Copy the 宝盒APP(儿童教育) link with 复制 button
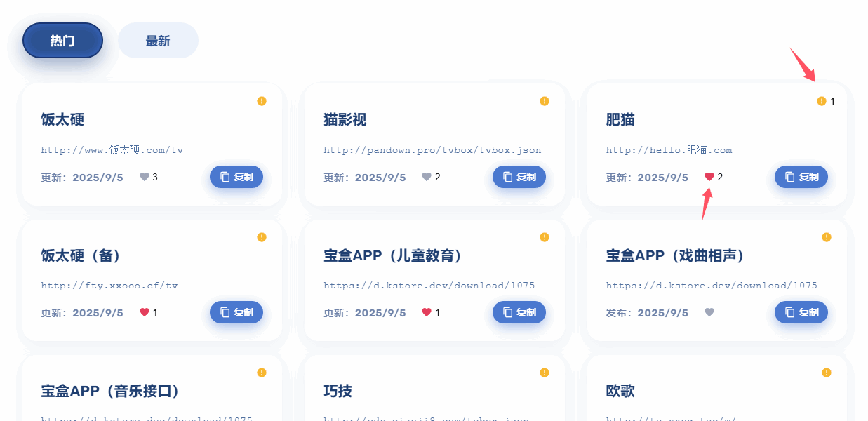Viewport: 868px width, 421px height. coord(519,312)
